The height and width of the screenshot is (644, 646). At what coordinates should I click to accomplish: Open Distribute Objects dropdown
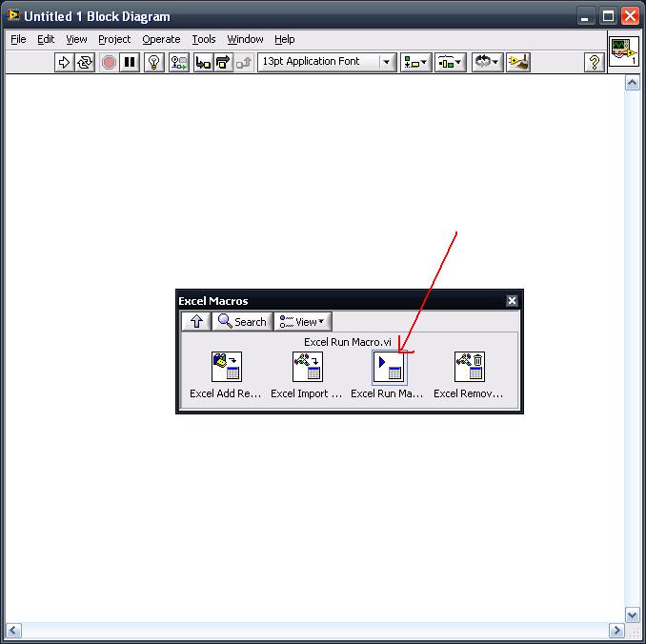[x=451, y=63]
